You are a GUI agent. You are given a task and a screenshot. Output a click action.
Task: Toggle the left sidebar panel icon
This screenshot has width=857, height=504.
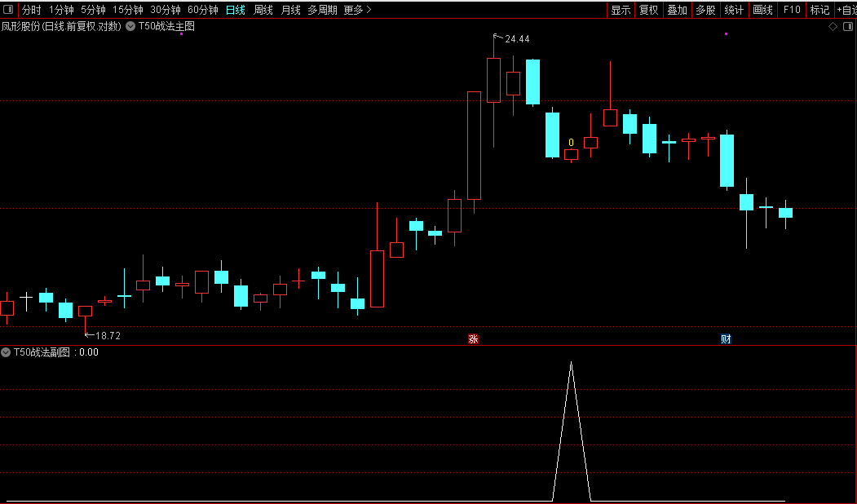tap(8, 9)
